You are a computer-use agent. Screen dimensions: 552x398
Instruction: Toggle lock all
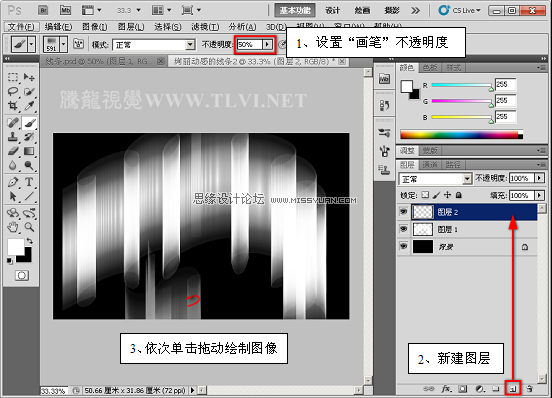pos(458,195)
